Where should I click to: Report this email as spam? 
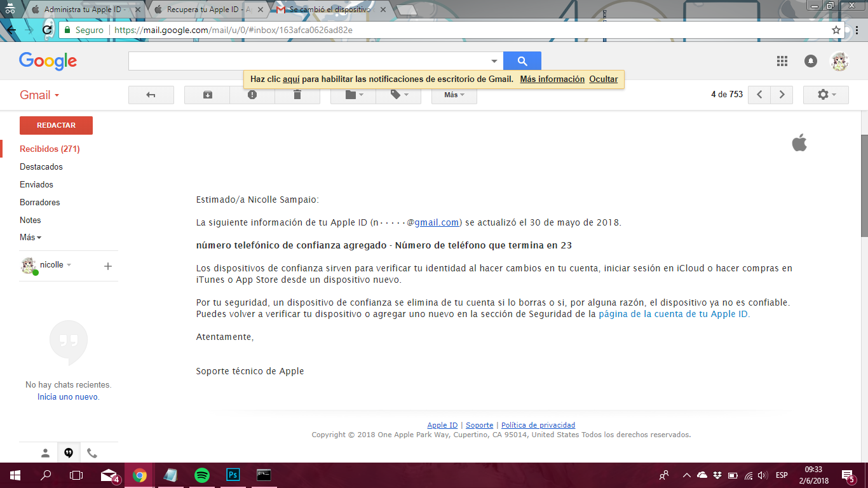tap(252, 95)
